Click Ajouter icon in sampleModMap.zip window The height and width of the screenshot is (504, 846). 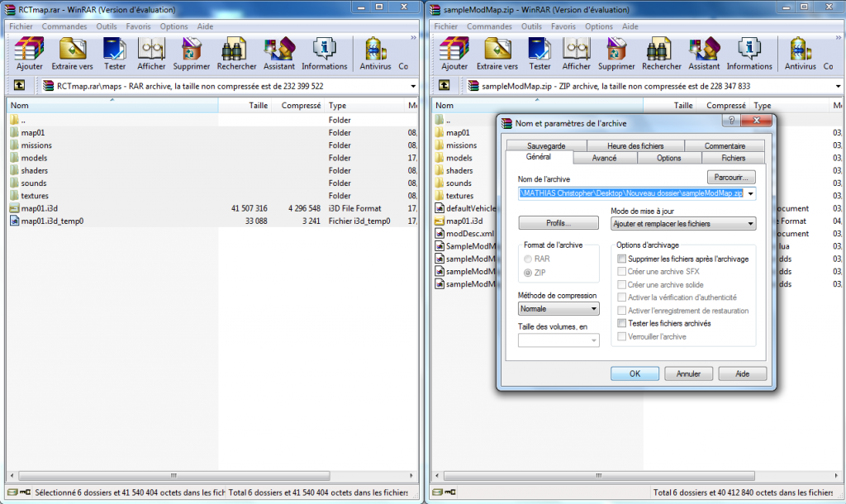[454, 54]
